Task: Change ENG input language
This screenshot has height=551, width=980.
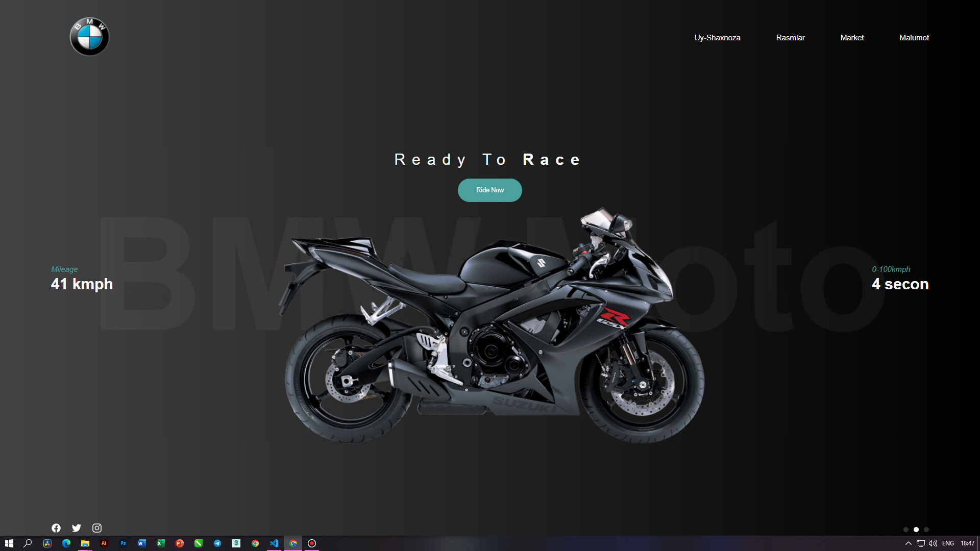Action: tap(948, 543)
